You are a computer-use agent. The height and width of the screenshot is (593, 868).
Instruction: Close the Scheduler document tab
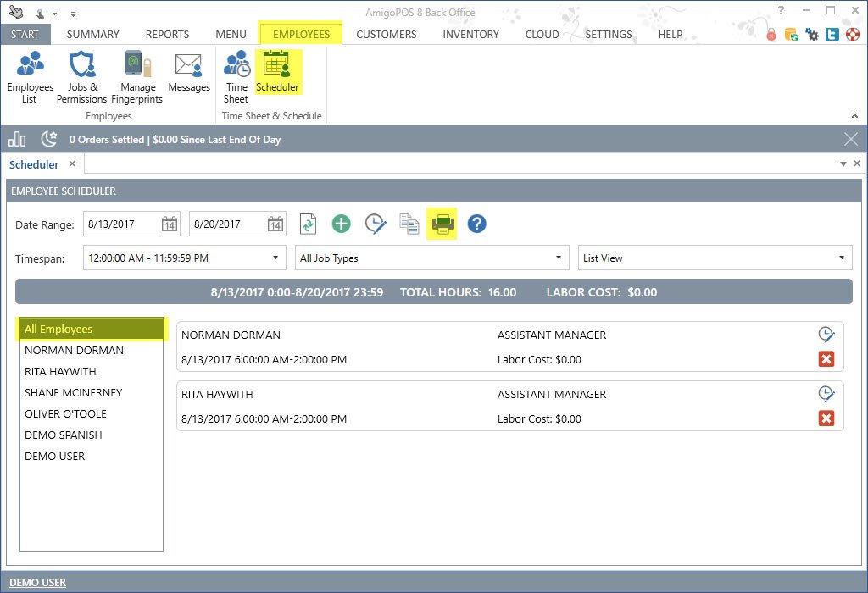pos(72,164)
